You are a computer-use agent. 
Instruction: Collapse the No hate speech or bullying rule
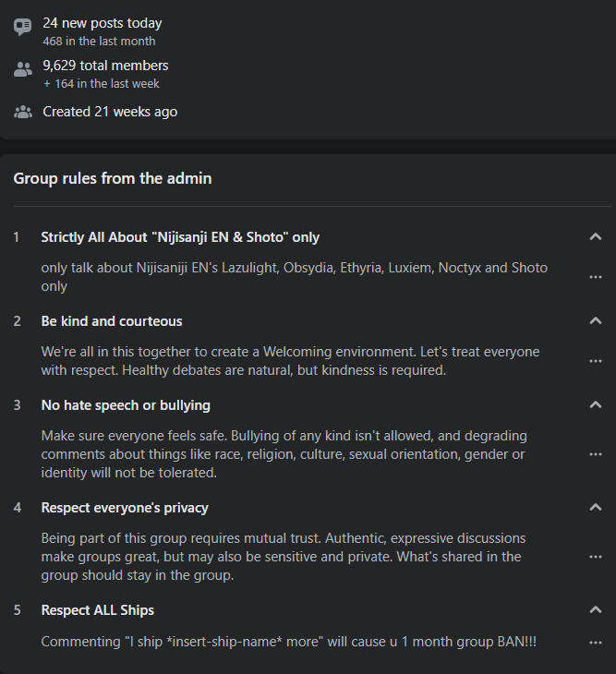(596, 405)
